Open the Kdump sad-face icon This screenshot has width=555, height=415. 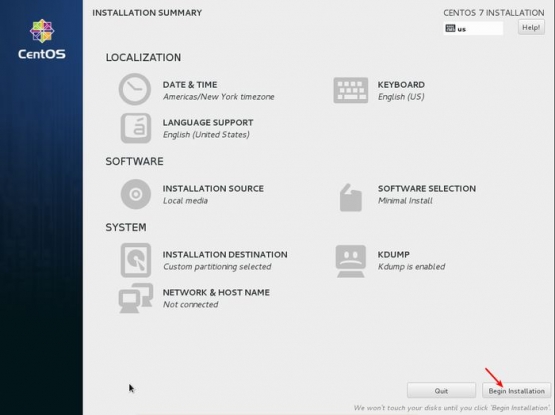tap(350, 261)
